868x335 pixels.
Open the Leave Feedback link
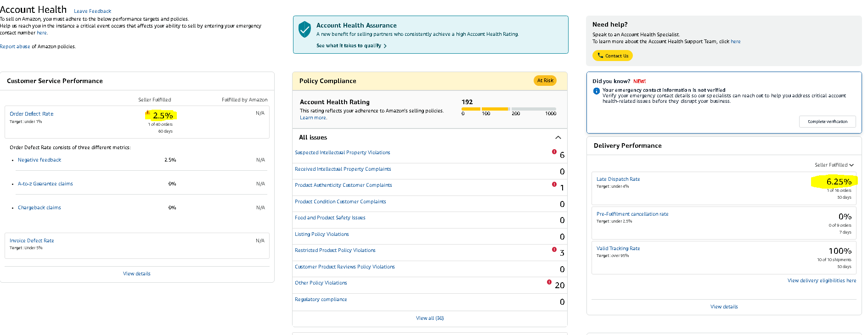[92, 11]
